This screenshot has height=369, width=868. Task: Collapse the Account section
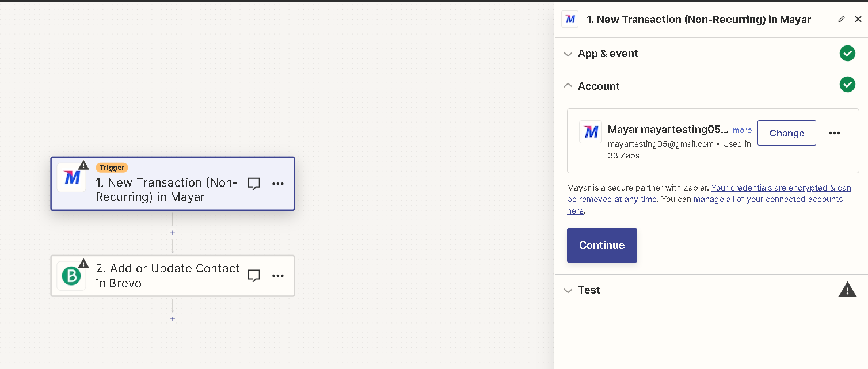tap(568, 85)
